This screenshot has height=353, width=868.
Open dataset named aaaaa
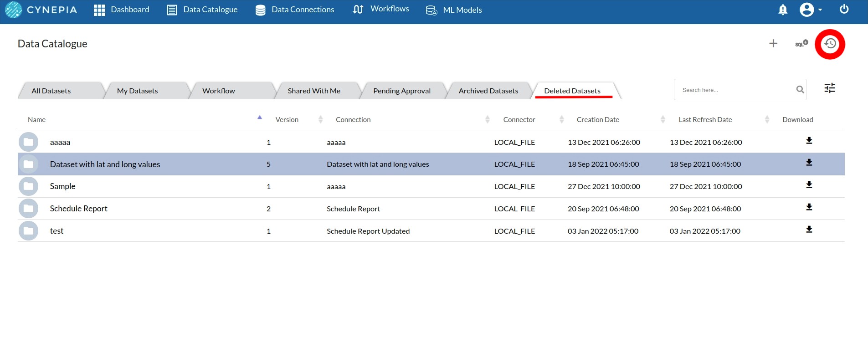point(60,142)
